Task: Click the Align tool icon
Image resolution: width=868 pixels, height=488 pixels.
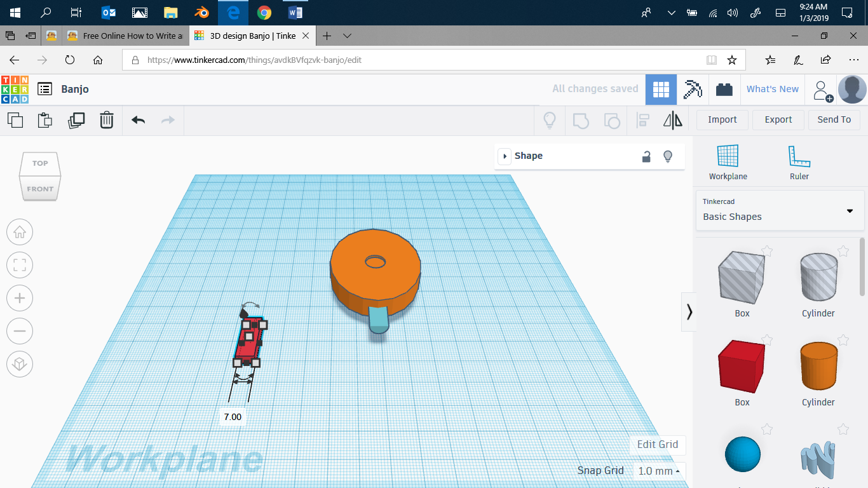Action: click(643, 119)
